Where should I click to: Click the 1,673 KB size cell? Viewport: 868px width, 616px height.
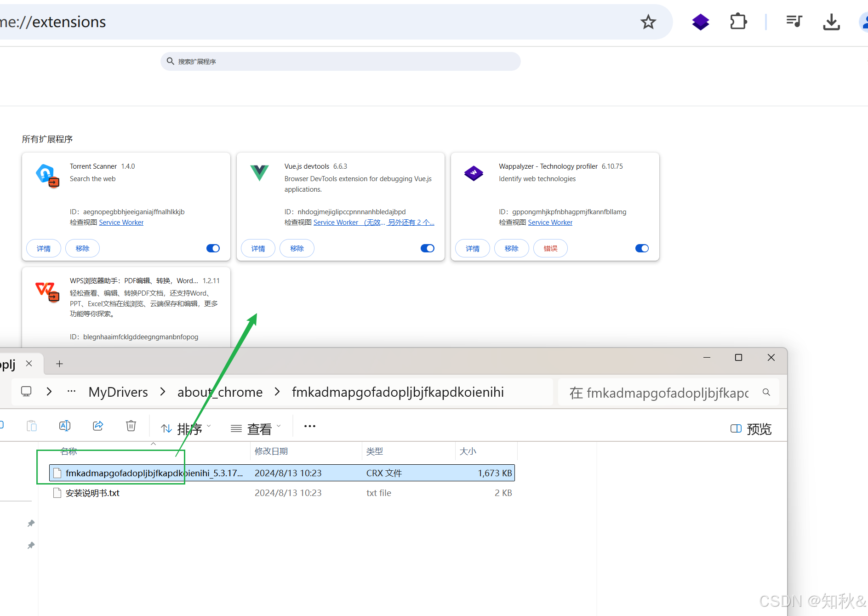click(495, 473)
